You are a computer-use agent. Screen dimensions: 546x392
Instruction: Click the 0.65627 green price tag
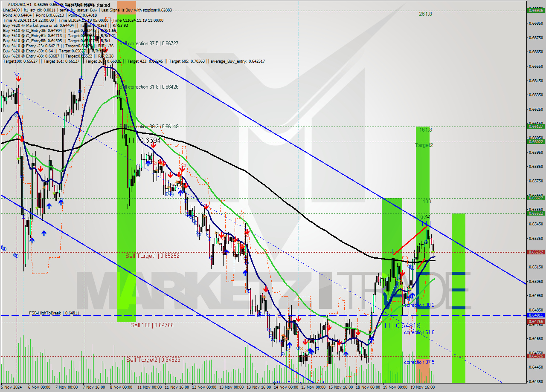[535, 198]
